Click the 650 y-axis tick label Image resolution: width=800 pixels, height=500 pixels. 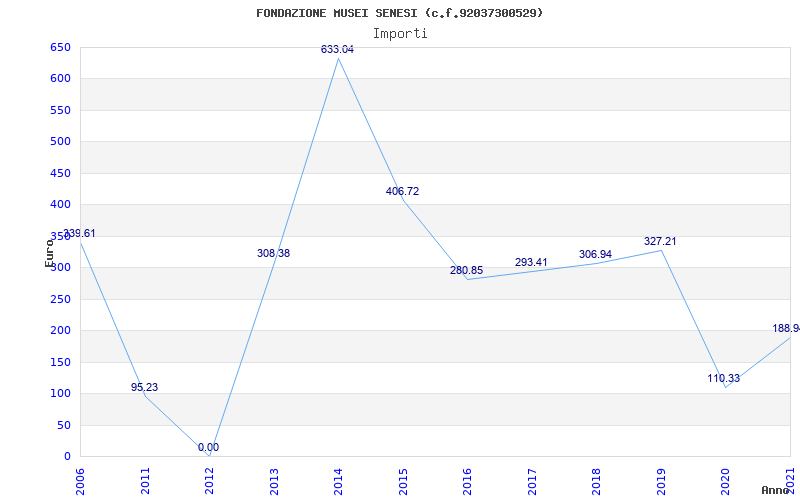[60, 47]
